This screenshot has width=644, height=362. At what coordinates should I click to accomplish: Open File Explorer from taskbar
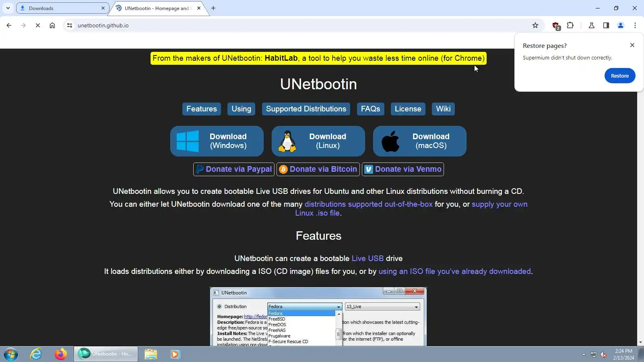coord(151,354)
